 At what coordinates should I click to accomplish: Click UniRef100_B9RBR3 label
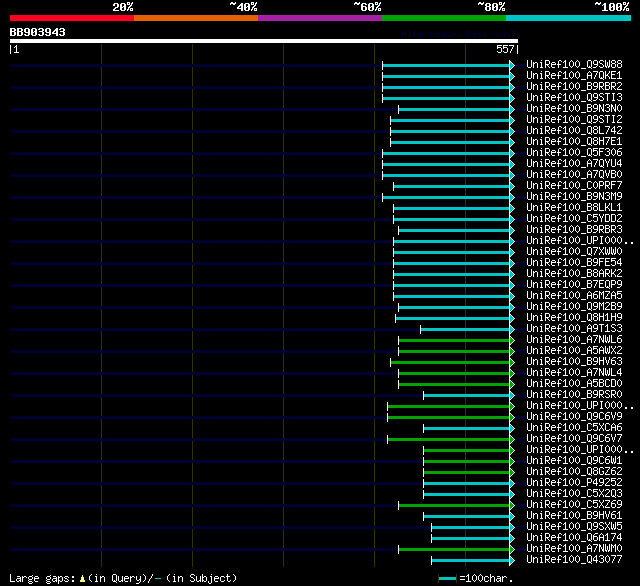574,230
